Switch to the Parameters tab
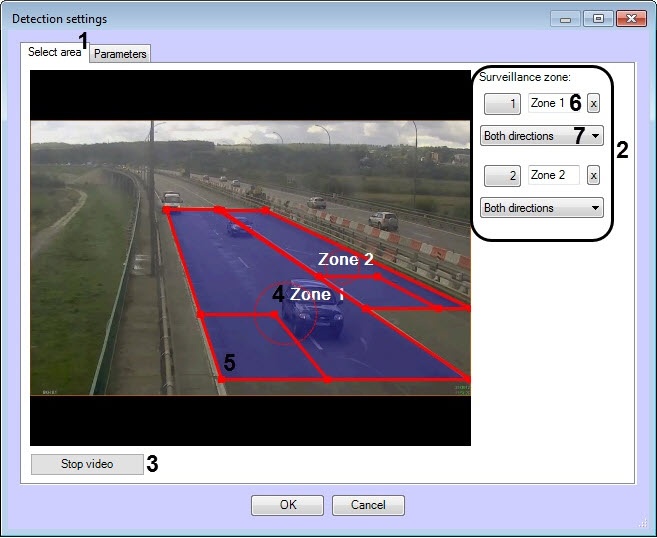 click(x=120, y=54)
